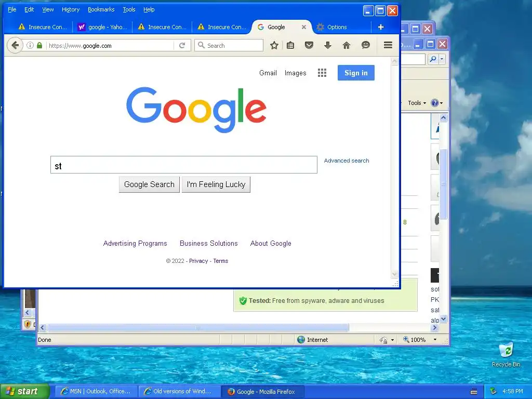
Task: Open site information icon in address bar
Action: (x=30, y=45)
